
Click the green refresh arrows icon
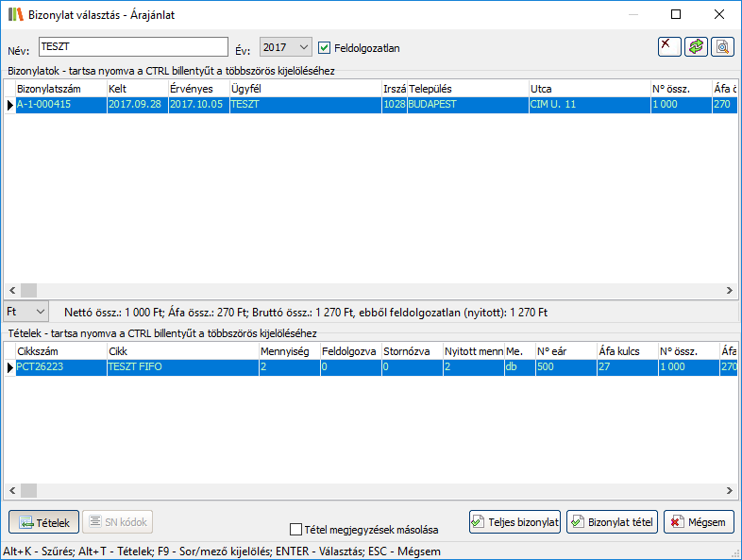[696, 46]
